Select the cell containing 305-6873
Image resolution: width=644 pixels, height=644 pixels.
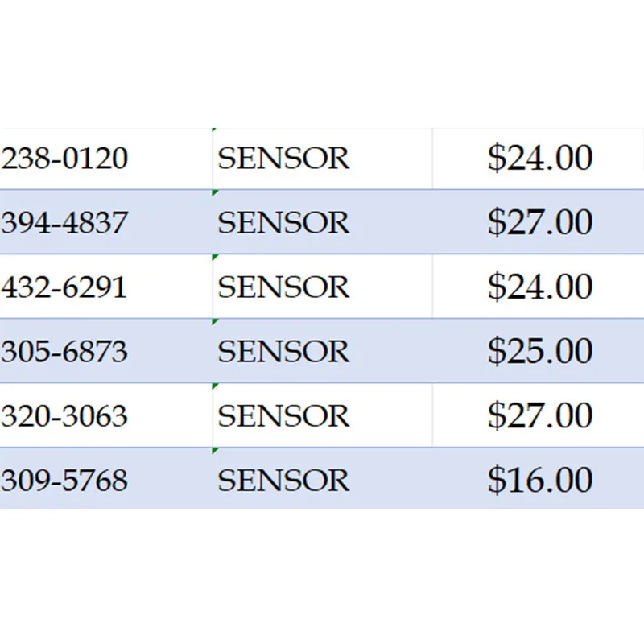coord(106,351)
